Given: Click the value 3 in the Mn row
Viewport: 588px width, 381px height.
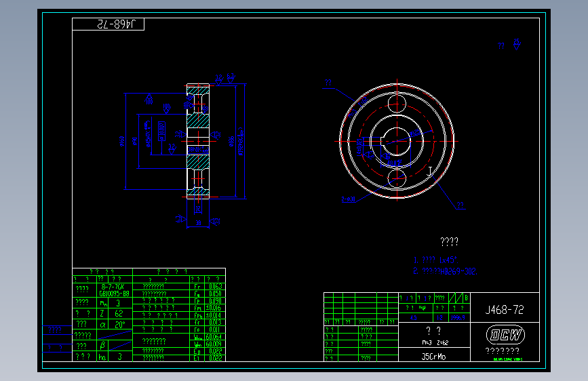Looking at the screenshot, I should (x=118, y=303).
